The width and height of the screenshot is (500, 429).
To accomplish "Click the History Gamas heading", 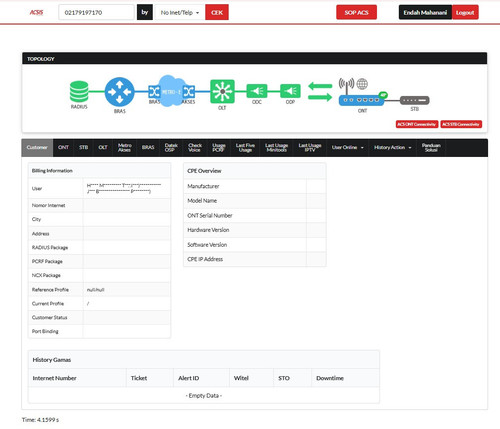I will tap(52, 360).
